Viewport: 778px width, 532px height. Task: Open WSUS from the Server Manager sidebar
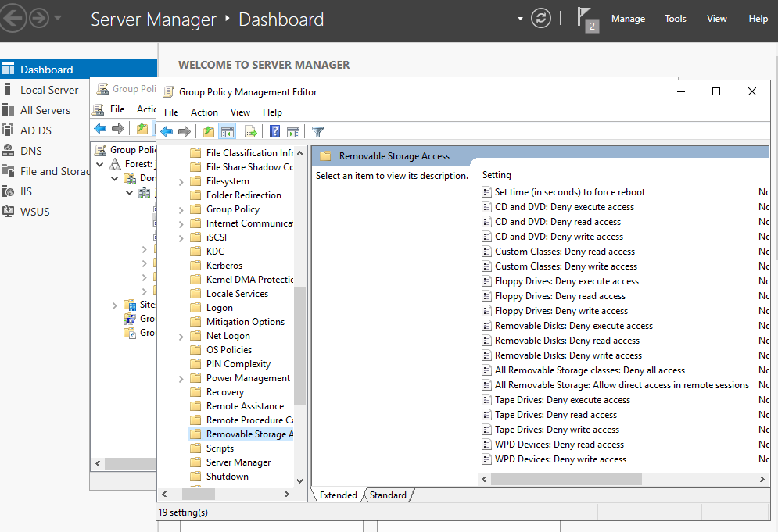coord(35,211)
